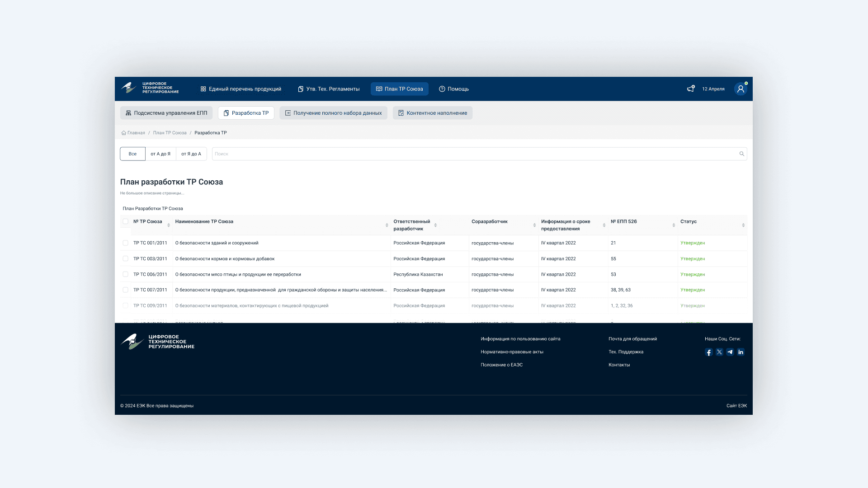
Task: Click the ТР ТС 006/2011 cell
Action: (150, 274)
